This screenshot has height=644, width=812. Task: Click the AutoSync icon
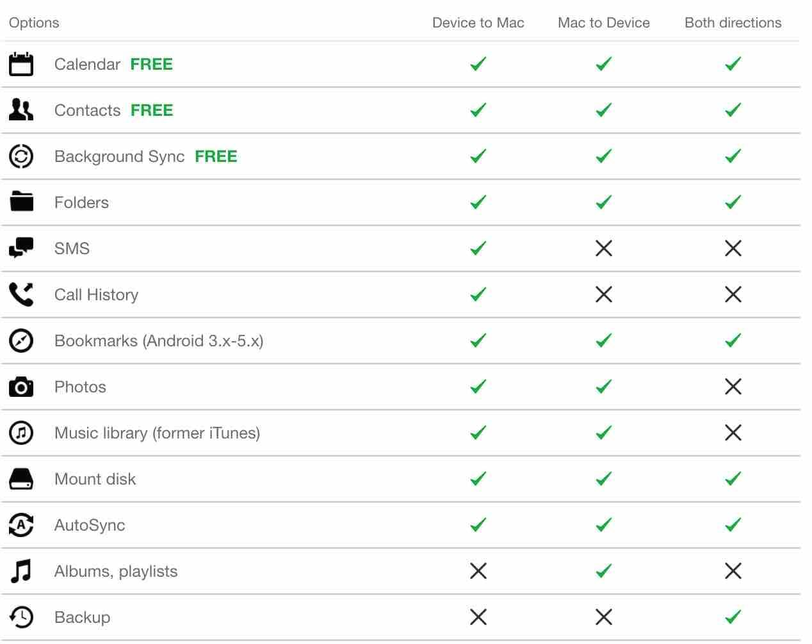pos(21,525)
